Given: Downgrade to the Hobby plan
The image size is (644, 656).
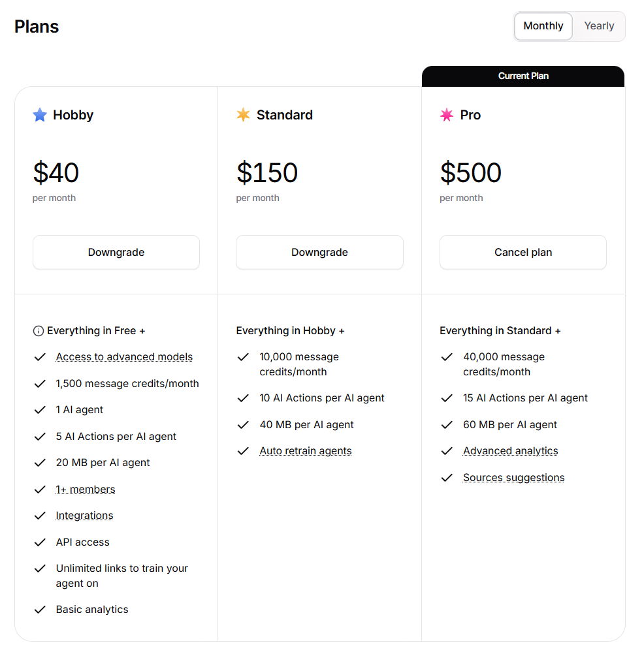Looking at the screenshot, I should [116, 252].
